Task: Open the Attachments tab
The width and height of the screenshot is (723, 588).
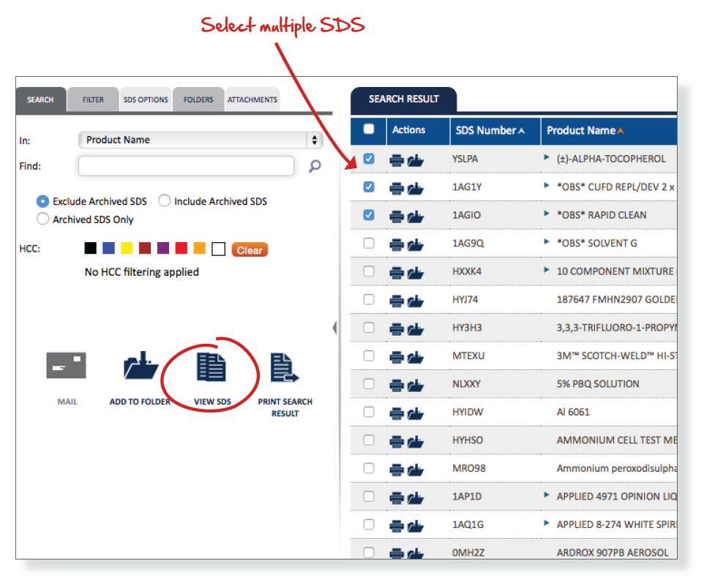Action: pos(252,99)
